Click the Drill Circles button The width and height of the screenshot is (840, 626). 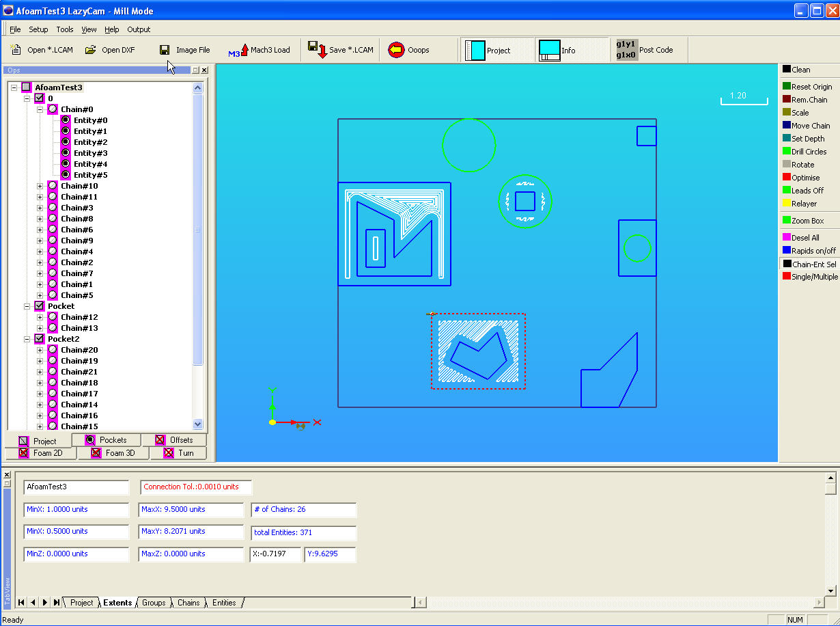click(809, 152)
